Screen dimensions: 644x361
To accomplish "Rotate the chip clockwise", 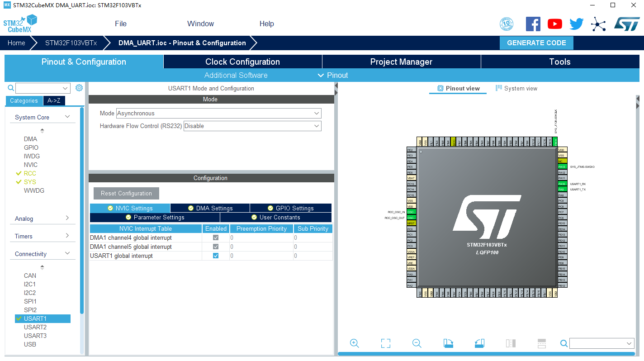I will click(x=448, y=343).
